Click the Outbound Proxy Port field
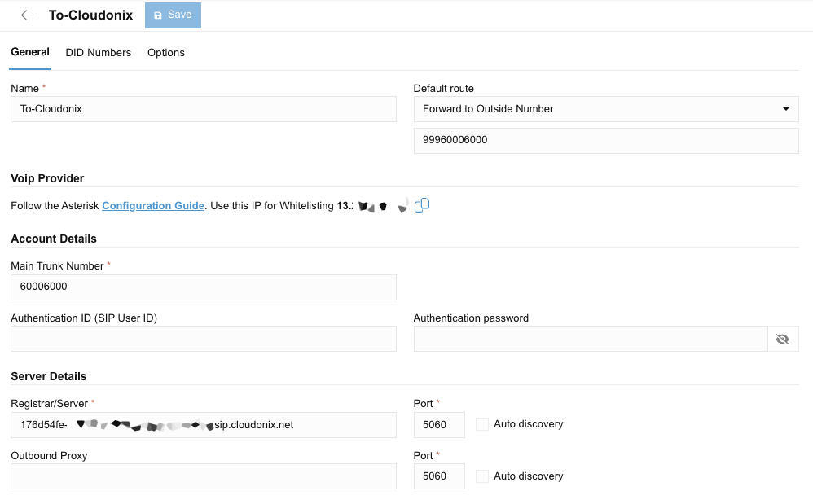813x504 pixels. point(438,476)
